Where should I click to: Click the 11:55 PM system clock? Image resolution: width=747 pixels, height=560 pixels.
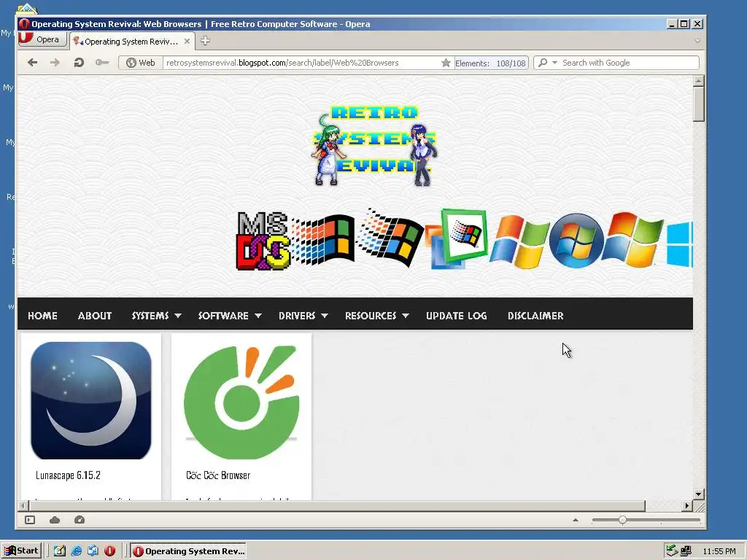tap(719, 551)
